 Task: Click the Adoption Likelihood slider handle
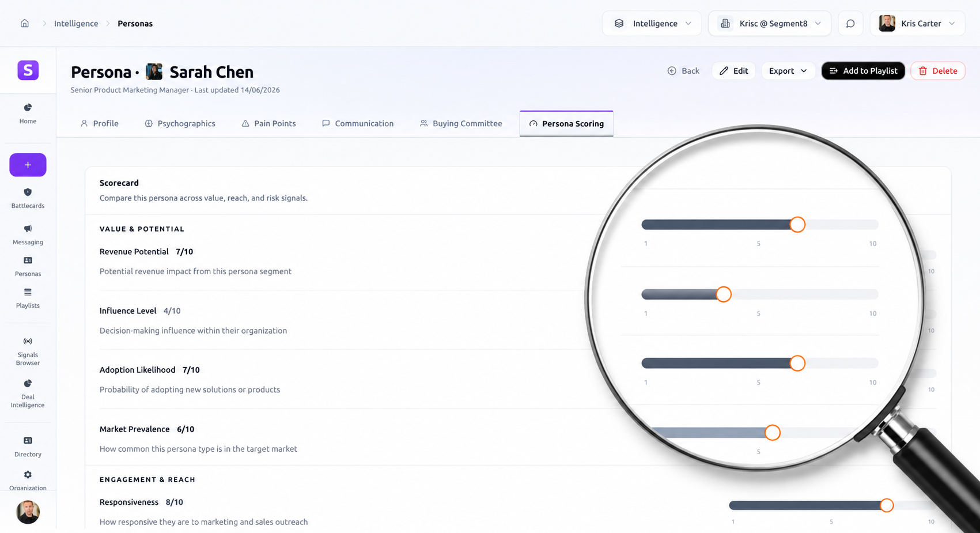click(x=797, y=363)
